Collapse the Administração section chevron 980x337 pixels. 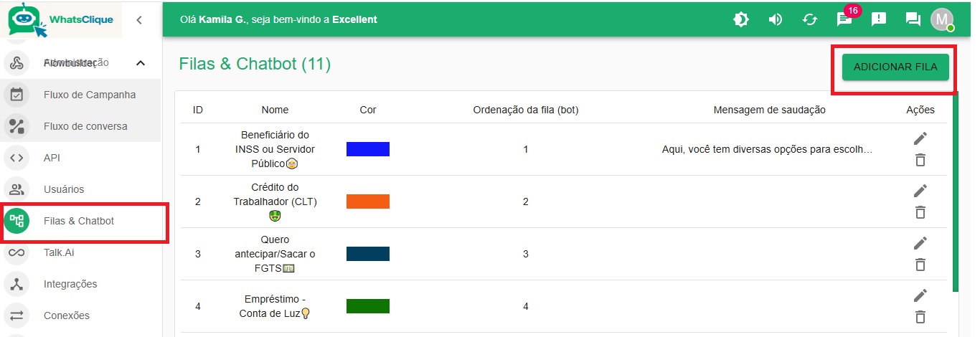tap(141, 63)
